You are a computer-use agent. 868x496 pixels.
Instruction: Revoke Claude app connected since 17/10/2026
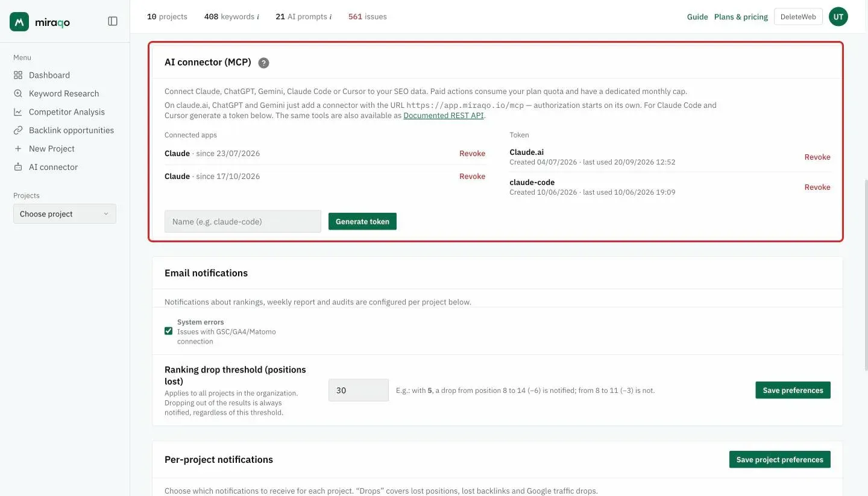pos(472,177)
